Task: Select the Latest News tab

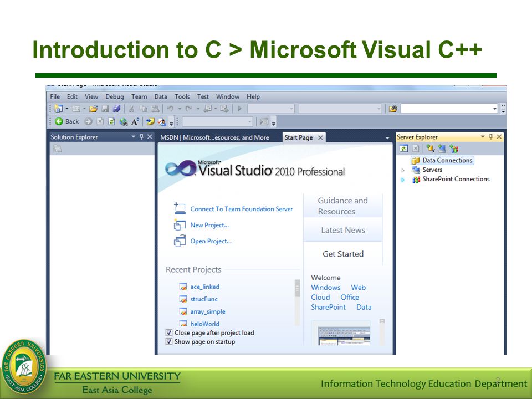Action: (343, 230)
